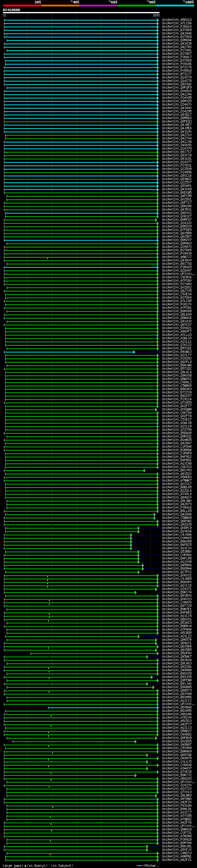Select hit label UniRef100_C4NZX3

[x=177, y=853]
